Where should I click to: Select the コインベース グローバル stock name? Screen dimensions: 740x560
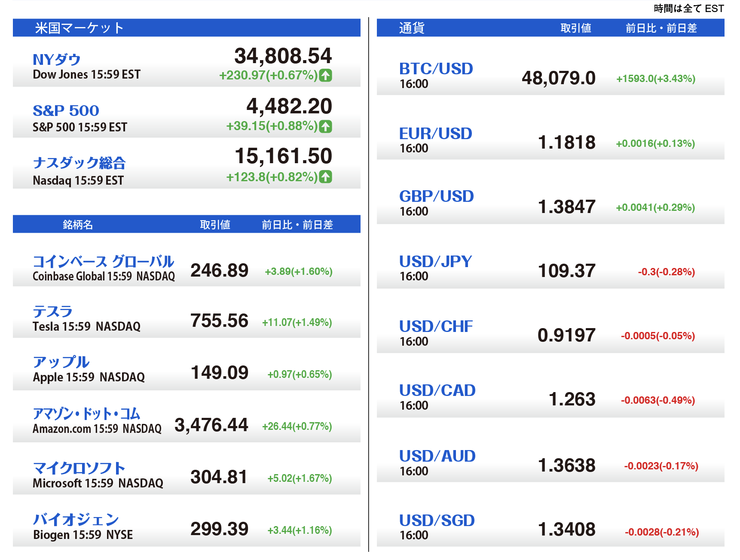point(103,262)
